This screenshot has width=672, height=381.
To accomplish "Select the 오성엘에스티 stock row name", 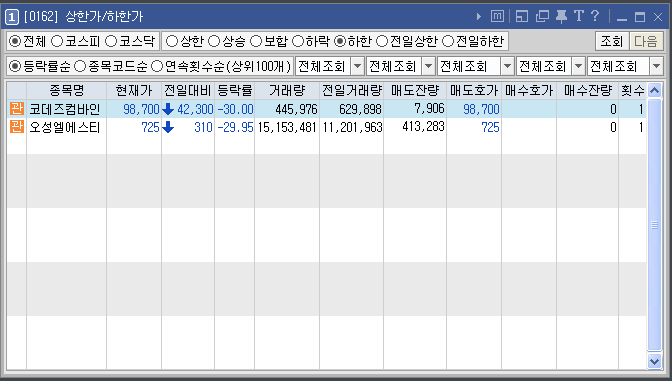I will 65,127.
